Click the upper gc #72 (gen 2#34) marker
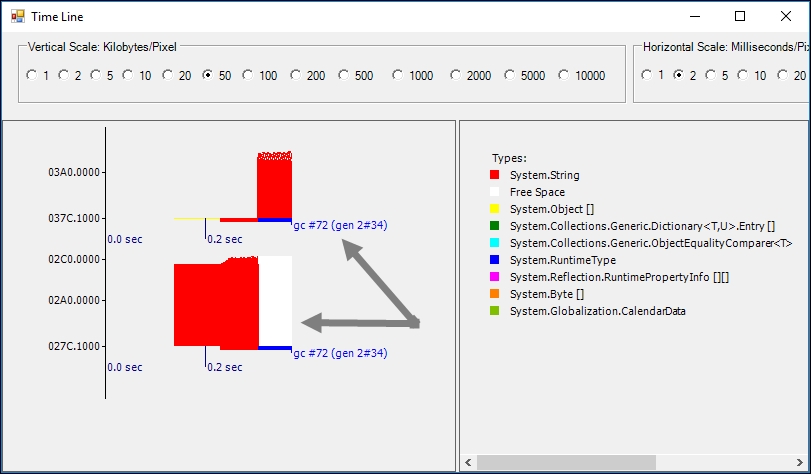The width and height of the screenshot is (811, 474). 340,225
